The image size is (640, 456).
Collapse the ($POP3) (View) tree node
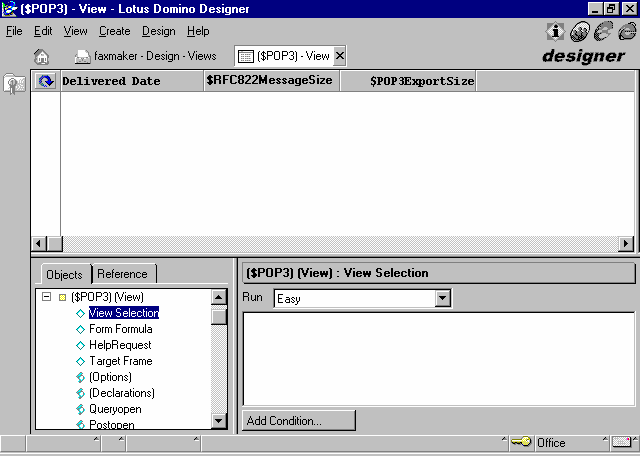pos(46,297)
